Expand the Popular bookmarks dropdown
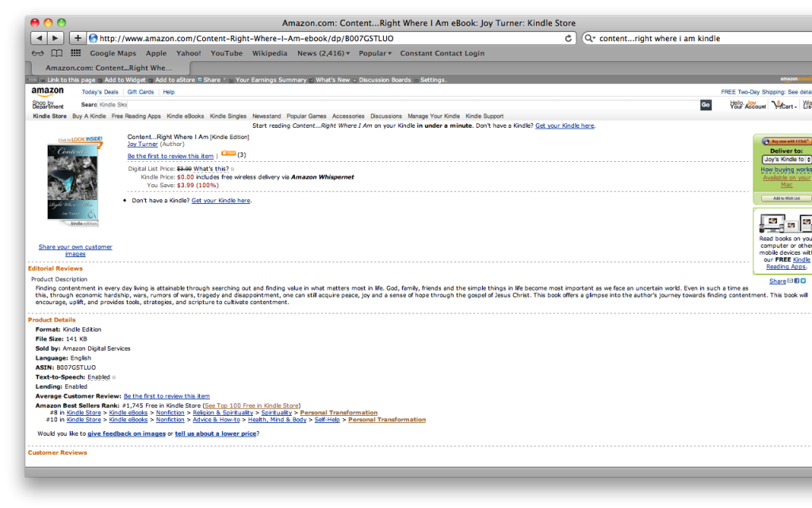This screenshot has width=812, height=508. click(375, 53)
